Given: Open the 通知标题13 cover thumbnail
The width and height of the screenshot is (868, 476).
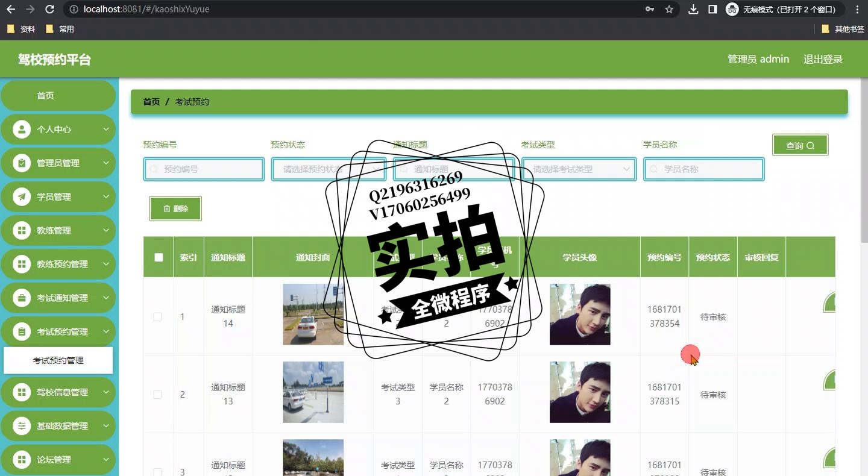Looking at the screenshot, I should (313, 392).
